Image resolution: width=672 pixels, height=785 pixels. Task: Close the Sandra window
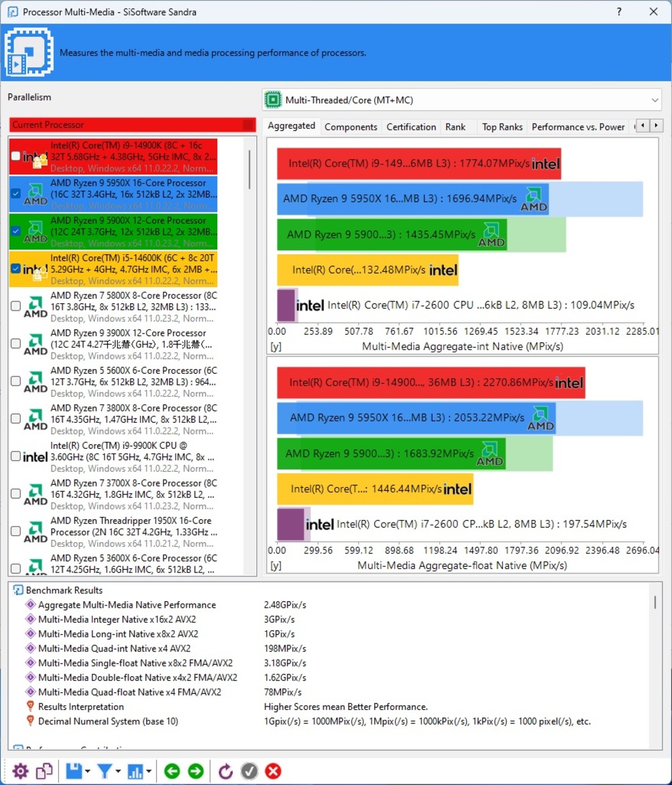pyautogui.click(x=653, y=11)
